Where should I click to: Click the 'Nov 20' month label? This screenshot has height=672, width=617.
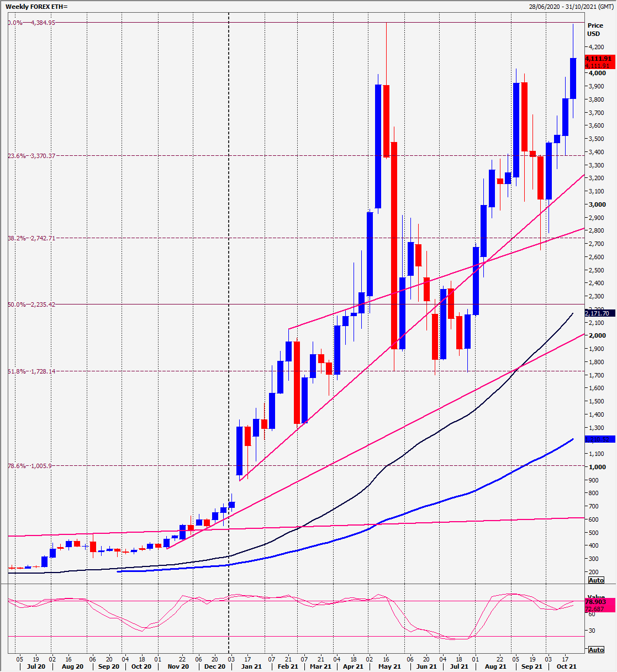[178, 666]
